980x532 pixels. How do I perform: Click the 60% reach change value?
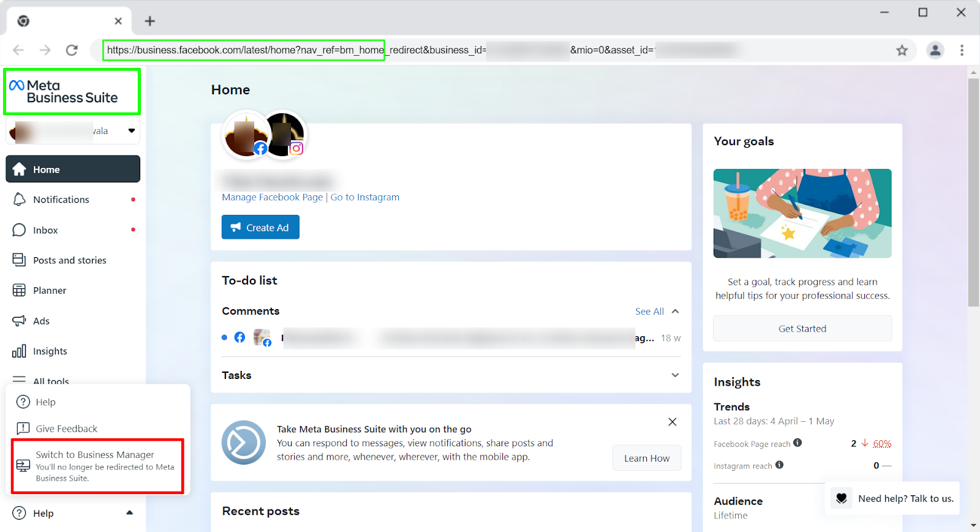click(x=882, y=444)
